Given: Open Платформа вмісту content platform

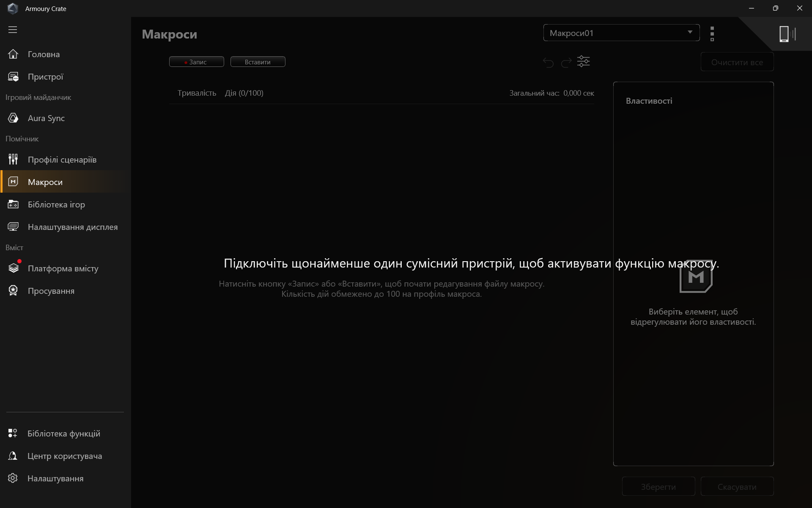Looking at the screenshot, I should pyautogui.click(x=63, y=268).
